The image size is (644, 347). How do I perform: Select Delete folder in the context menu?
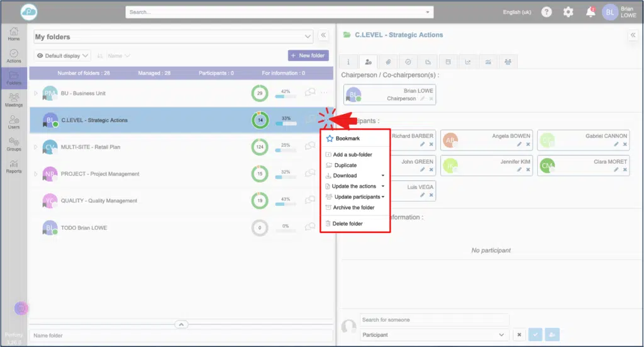click(347, 224)
